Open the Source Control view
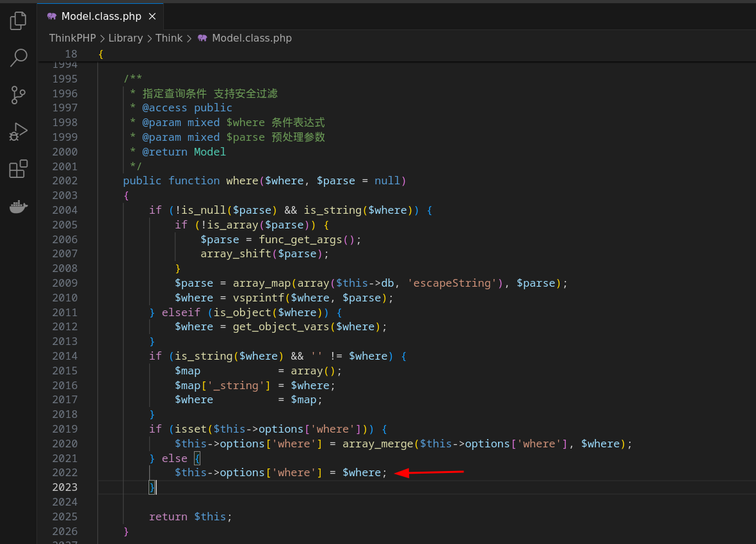 pos(19,95)
